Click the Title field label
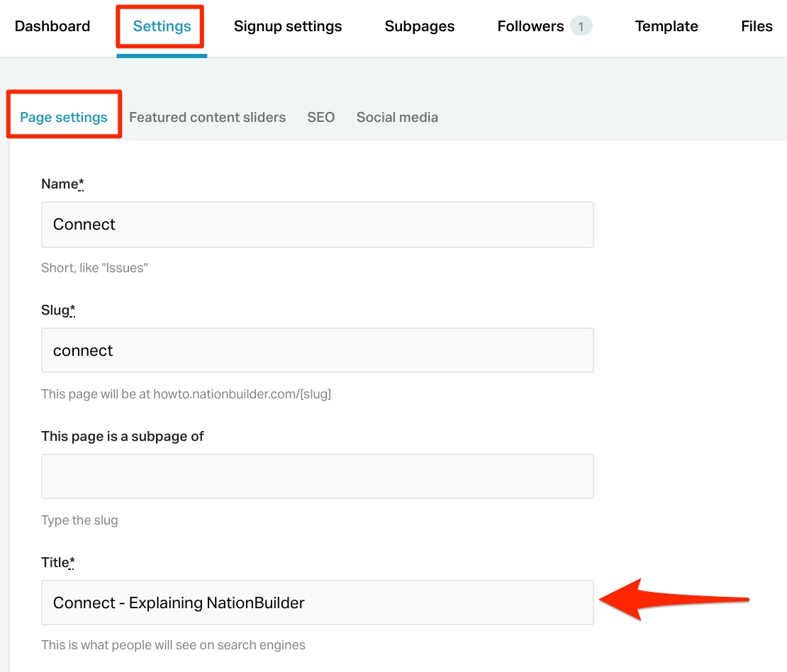 55,562
